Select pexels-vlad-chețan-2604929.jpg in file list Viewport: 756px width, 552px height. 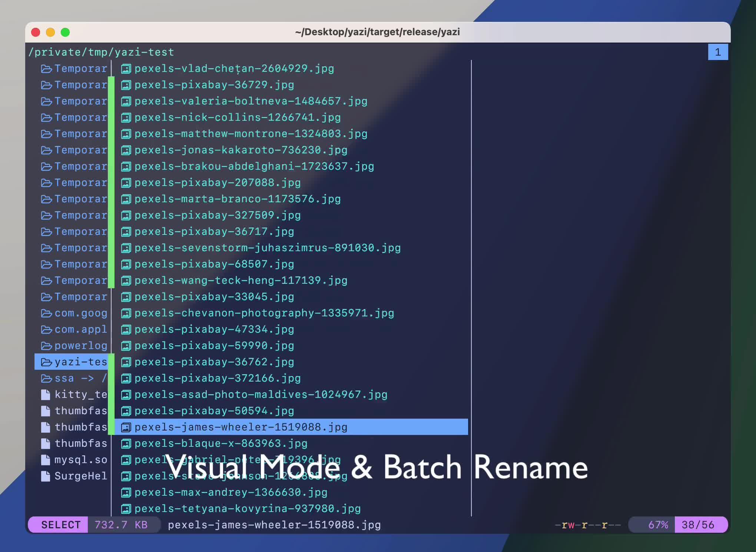click(234, 69)
